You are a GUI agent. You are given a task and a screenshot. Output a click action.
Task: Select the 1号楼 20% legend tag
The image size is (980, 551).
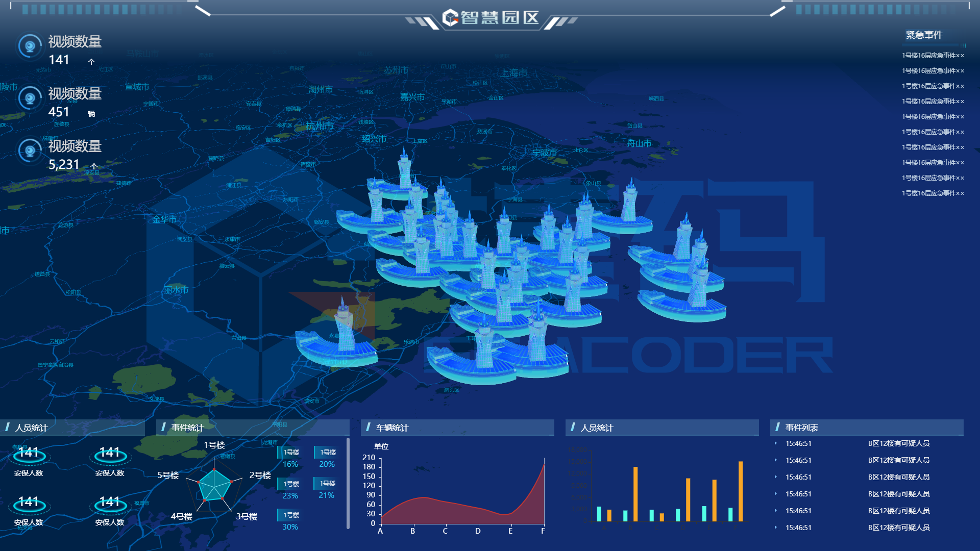tap(327, 453)
